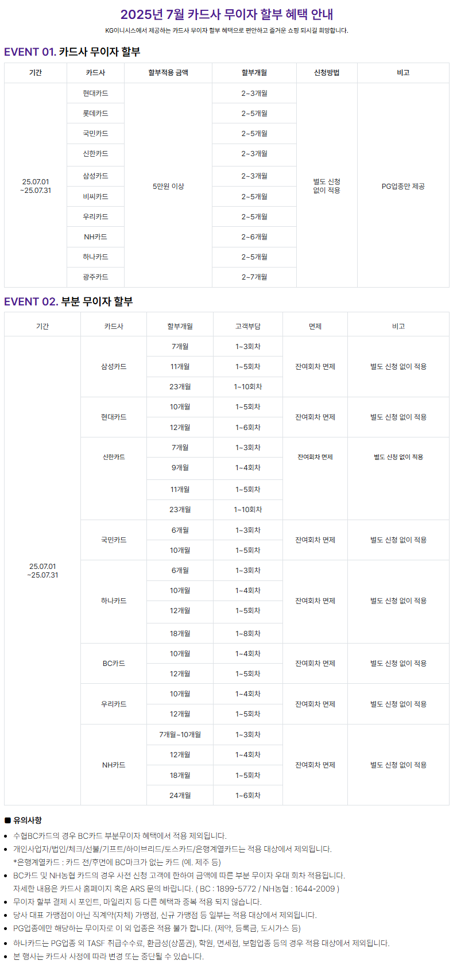Screen dimensions: 457x980
Task: Click the PG업종만 제공 remark cell
Action: [403, 186]
